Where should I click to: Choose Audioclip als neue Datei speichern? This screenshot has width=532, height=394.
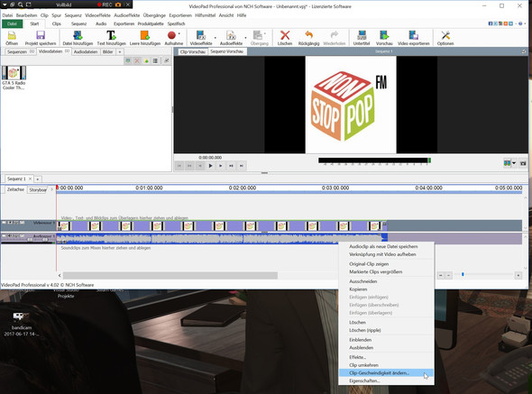pos(386,246)
